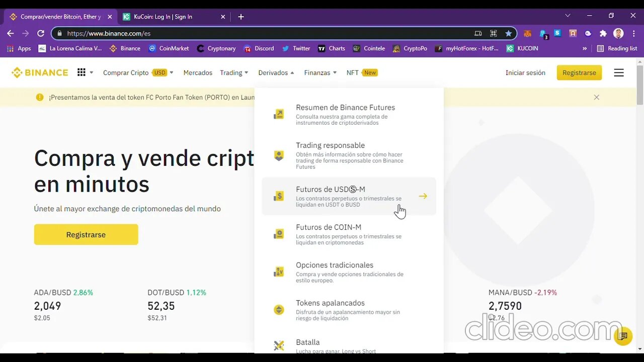Screen dimensions: 644x362
Task: Collapse the Derivados dropdown
Action: pos(292,72)
